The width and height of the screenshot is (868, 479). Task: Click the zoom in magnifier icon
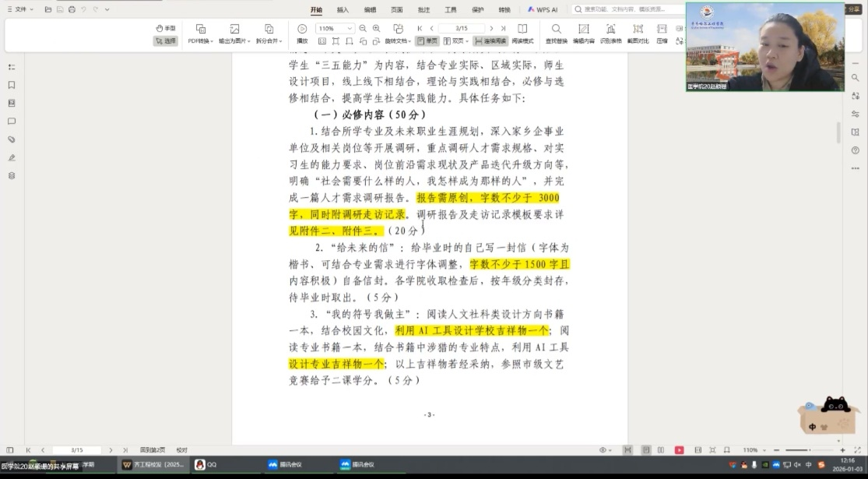click(376, 28)
